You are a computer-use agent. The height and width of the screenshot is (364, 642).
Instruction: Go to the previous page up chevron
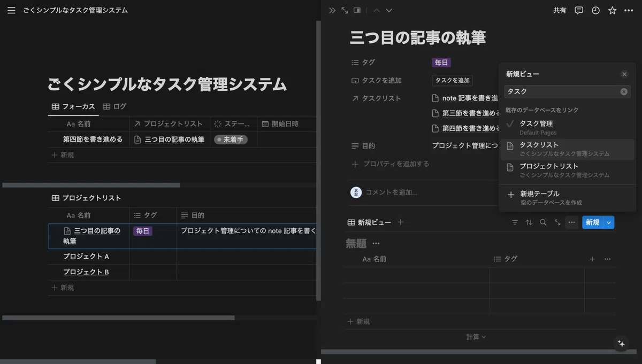coord(377,10)
